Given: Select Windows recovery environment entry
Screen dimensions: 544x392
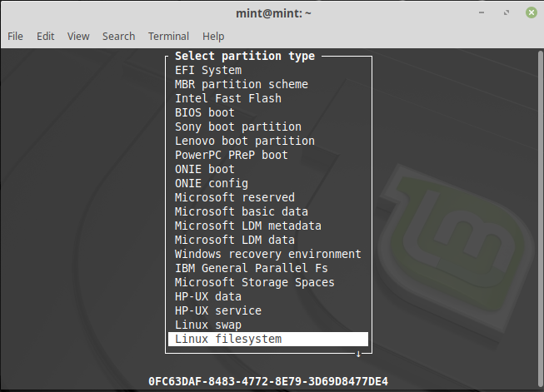Looking at the screenshot, I should point(268,254).
